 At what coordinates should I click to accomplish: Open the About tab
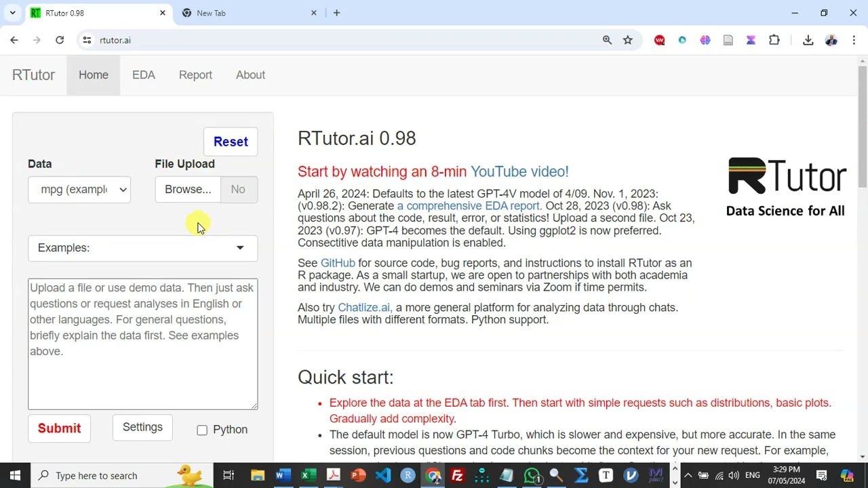point(250,75)
